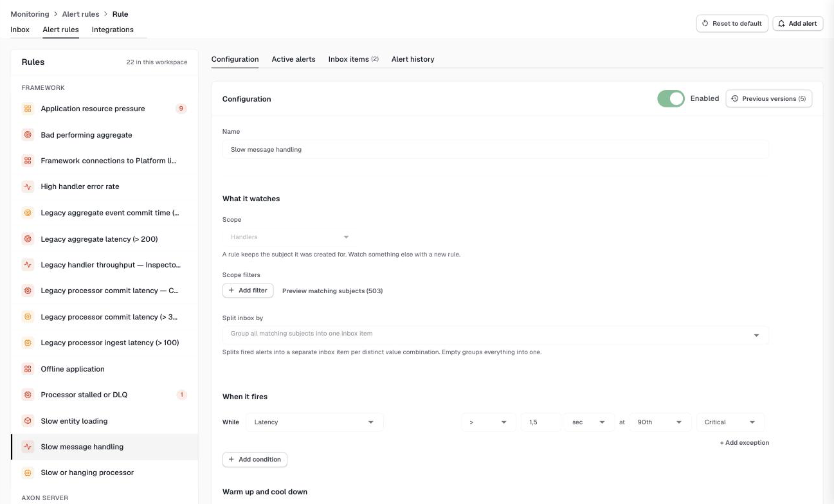
Task: Click the Framework connections to Platform rule icon
Action: pos(28,161)
